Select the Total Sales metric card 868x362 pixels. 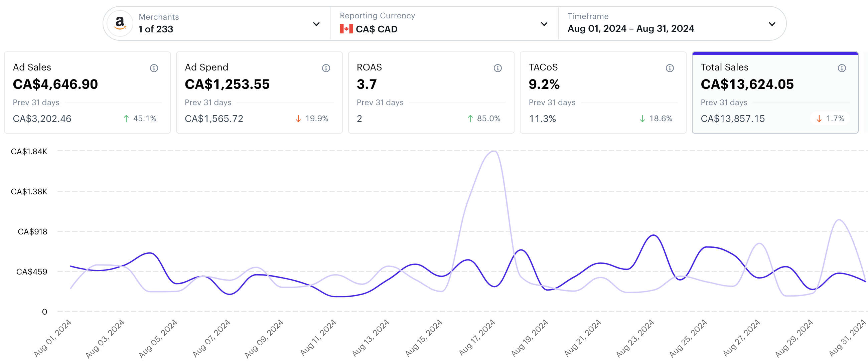[775, 92]
